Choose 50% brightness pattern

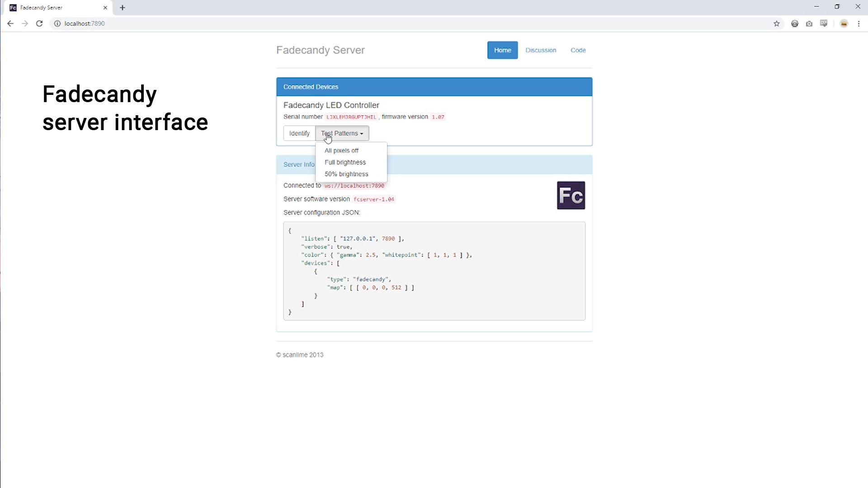coord(351,174)
